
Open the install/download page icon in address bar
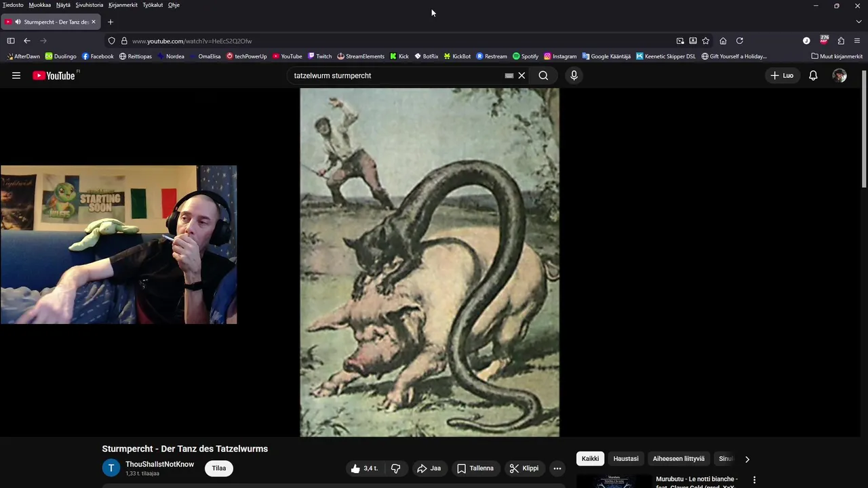tap(692, 41)
